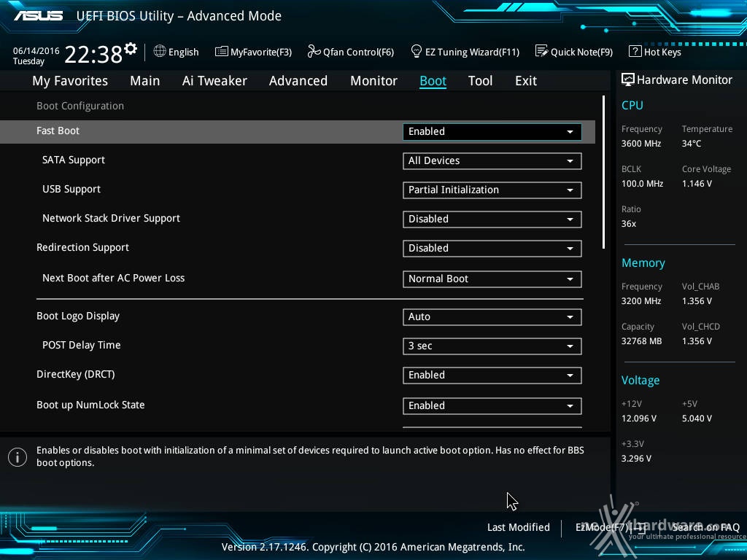Select the USB Support label

(71, 190)
